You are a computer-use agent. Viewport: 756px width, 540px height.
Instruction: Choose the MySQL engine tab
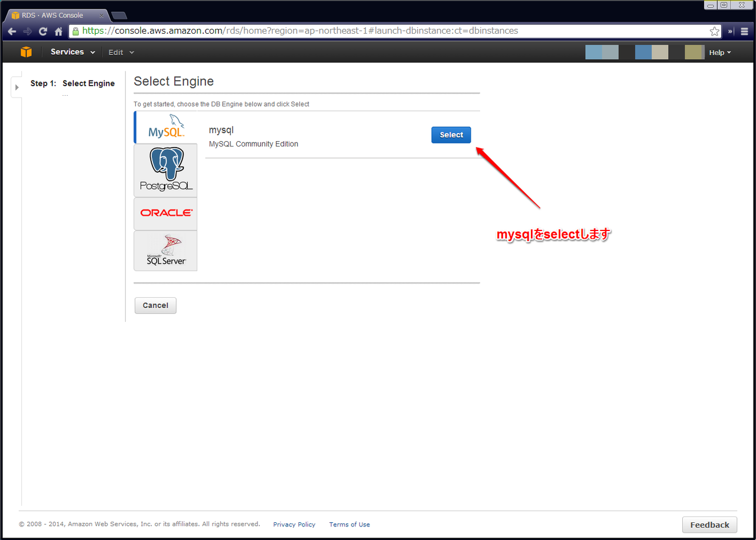tap(166, 127)
